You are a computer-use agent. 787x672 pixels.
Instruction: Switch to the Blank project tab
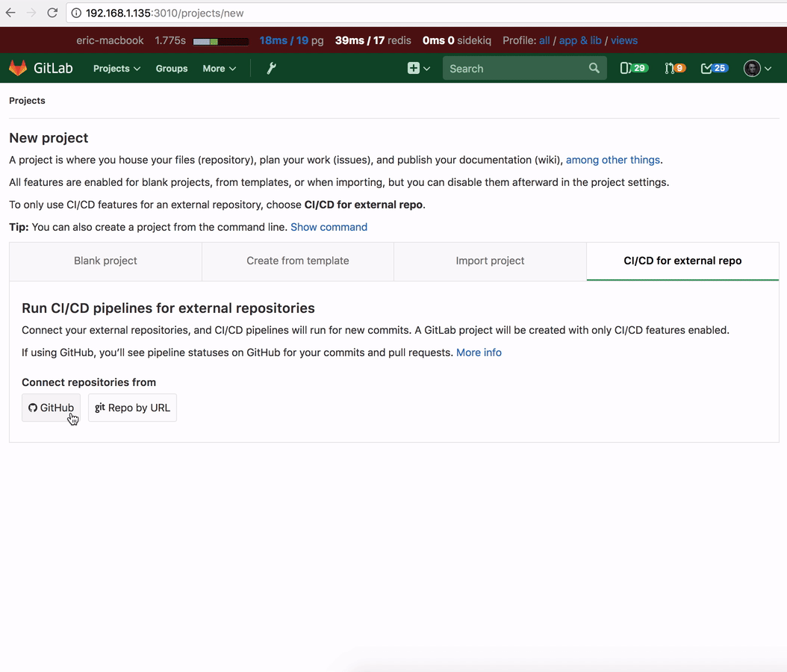[105, 261]
